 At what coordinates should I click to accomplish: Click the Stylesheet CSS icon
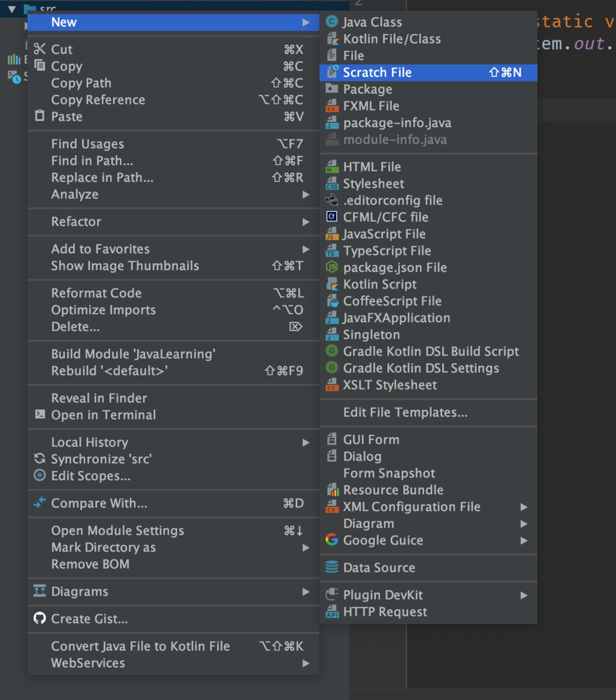tap(332, 184)
